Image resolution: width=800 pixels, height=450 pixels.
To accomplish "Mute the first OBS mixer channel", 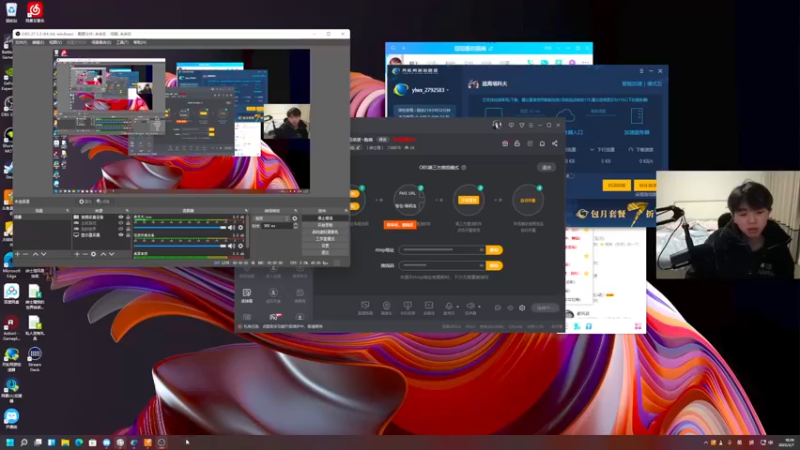I will click(231, 228).
